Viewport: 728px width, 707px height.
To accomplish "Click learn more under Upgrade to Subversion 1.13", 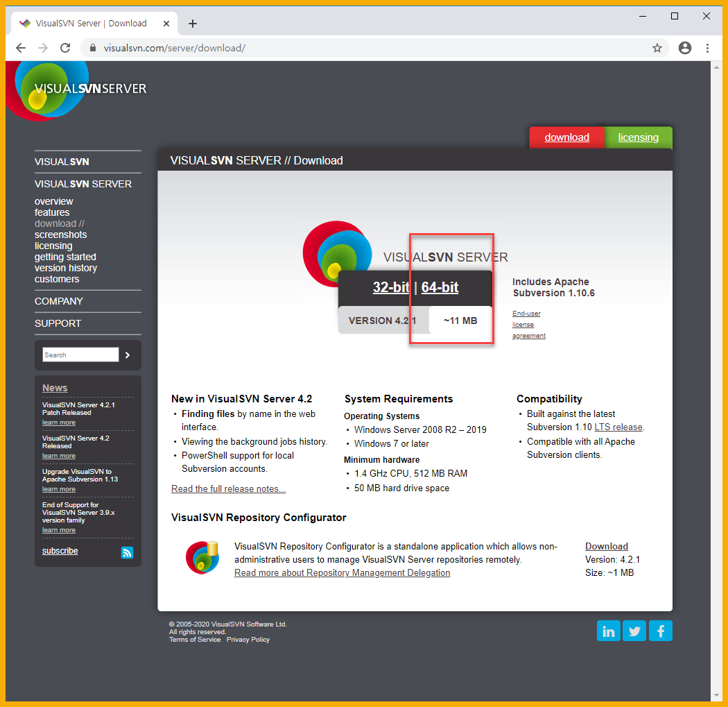I will [59, 489].
